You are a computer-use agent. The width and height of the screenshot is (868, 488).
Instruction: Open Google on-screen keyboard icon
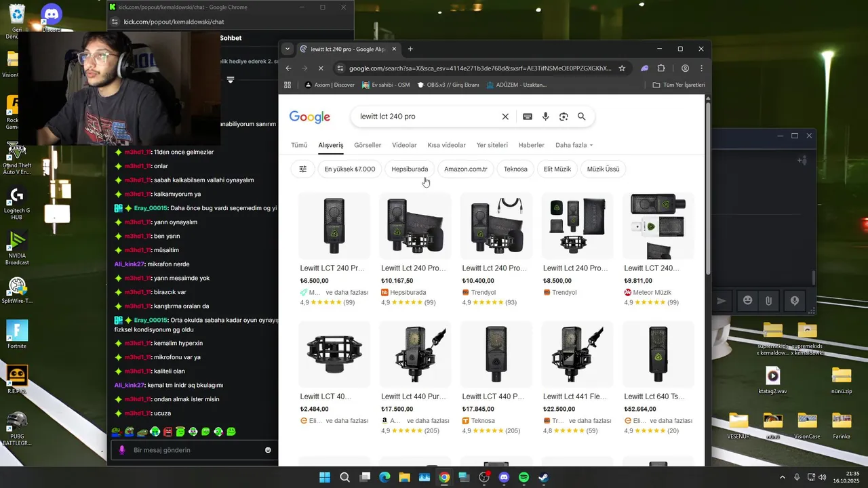528,117
